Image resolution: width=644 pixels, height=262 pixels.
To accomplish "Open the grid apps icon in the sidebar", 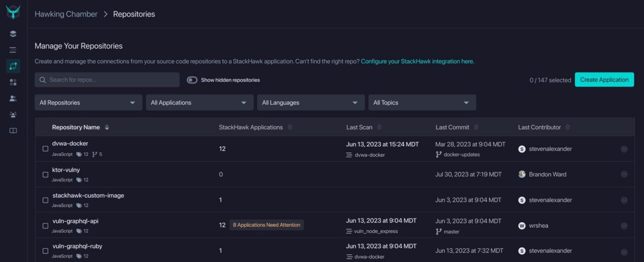I will coord(13,82).
